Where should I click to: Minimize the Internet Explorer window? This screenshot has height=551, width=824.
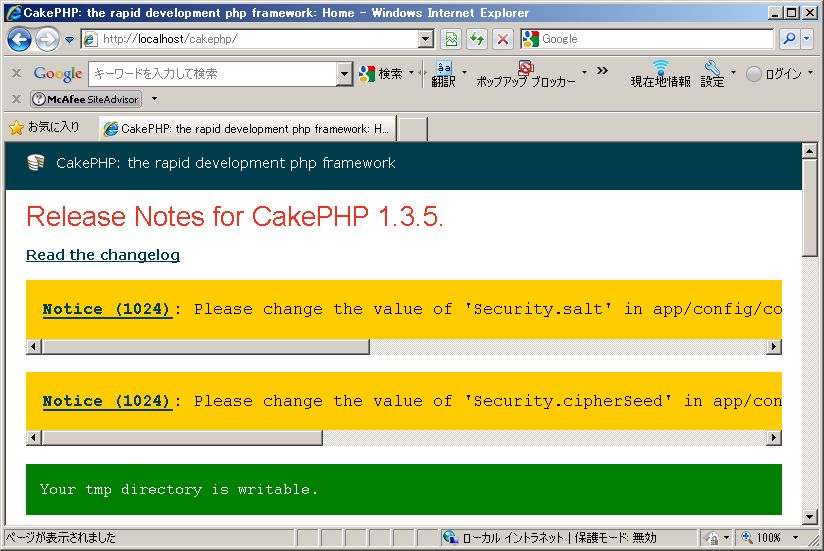coord(775,13)
